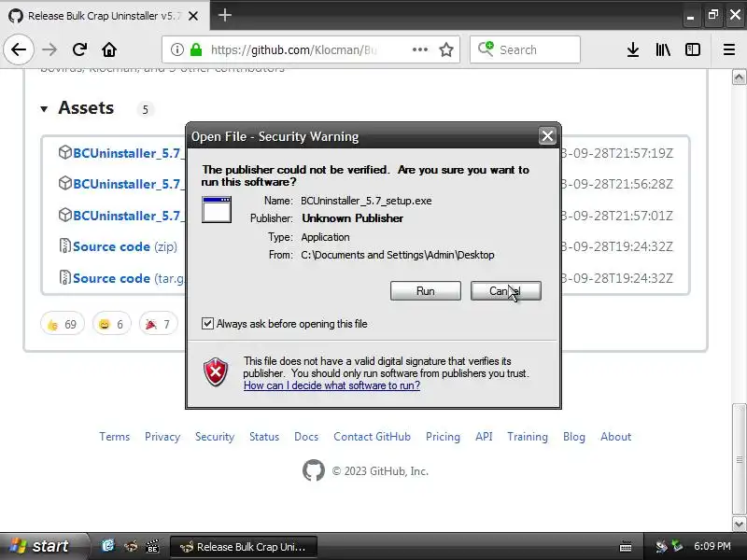Open the downloads arrow panel

click(633, 49)
